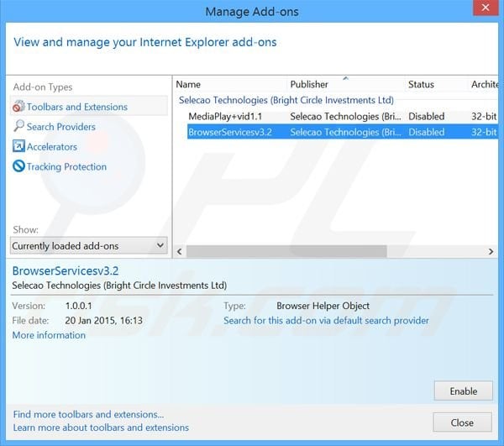
Task: Click Search for this add-on via default provider
Action: pos(326,321)
